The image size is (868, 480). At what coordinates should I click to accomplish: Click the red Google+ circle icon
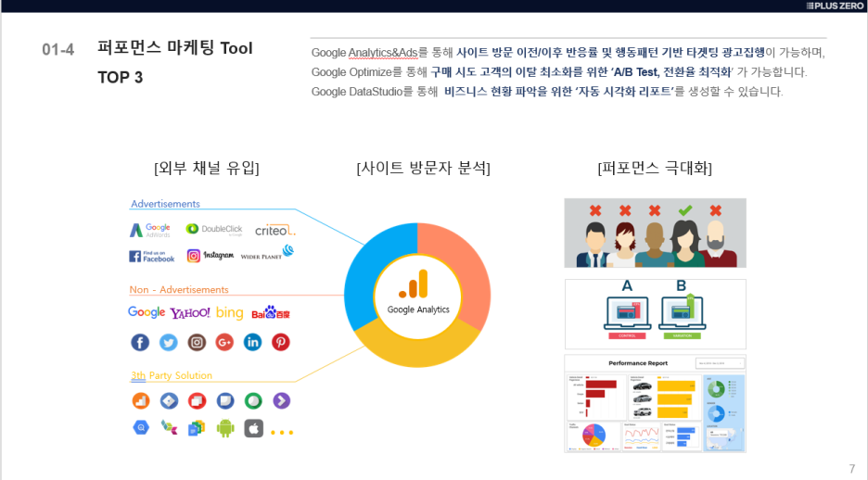pos(224,342)
